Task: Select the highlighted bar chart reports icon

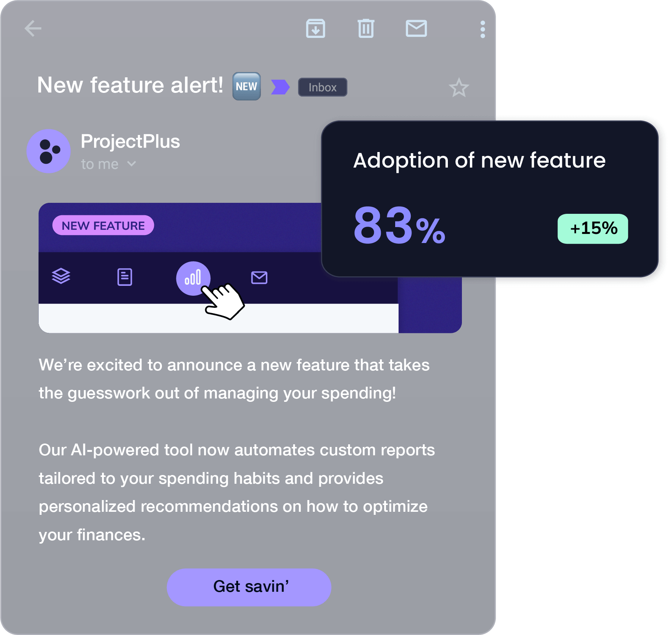Action: pyautogui.click(x=193, y=278)
